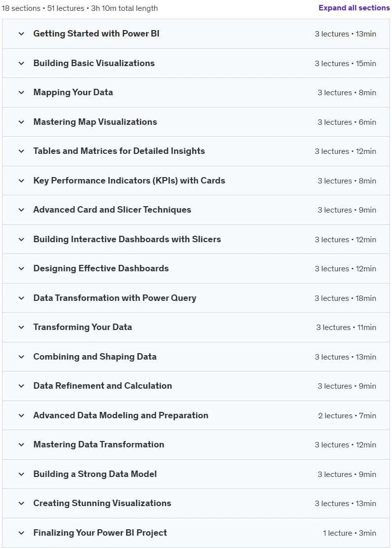The width and height of the screenshot is (392, 549).
Task: Expand the Building Basic Visualizations chevron
Action: tap(21, 63)
